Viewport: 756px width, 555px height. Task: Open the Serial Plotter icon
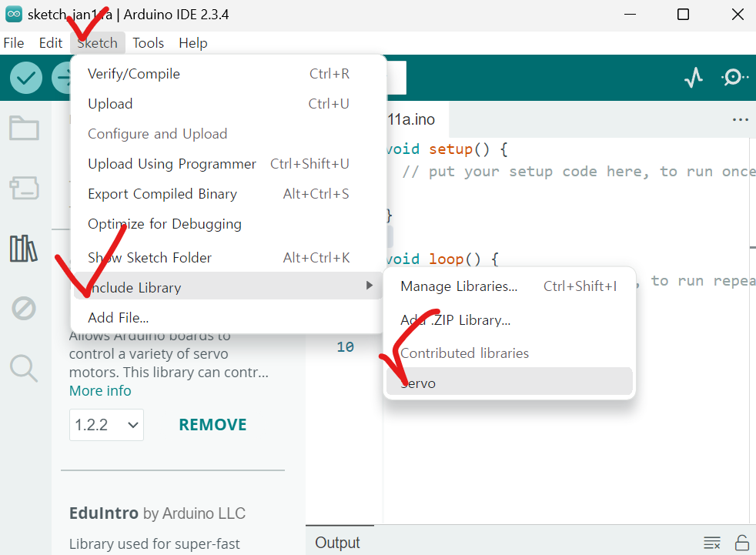pos(694,78)
